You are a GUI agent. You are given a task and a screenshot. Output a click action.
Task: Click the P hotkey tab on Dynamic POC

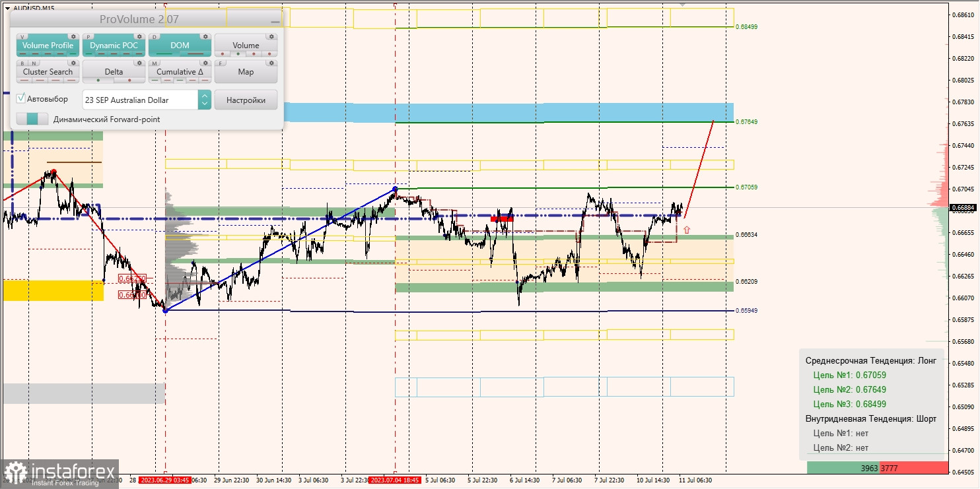89,36
